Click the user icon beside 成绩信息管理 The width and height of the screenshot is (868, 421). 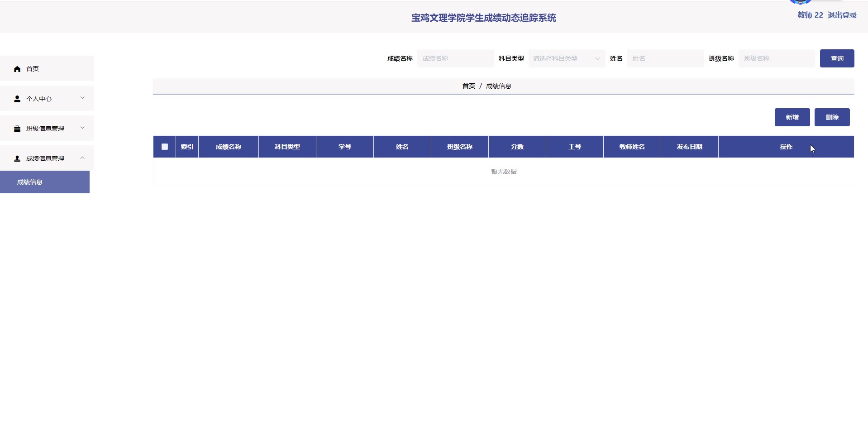(17, 158)
